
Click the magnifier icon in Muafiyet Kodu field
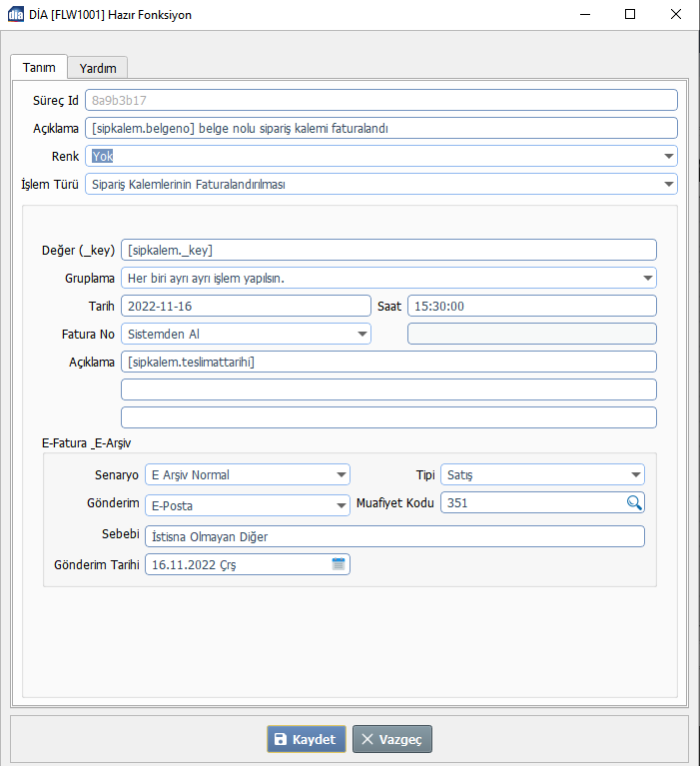634,503
